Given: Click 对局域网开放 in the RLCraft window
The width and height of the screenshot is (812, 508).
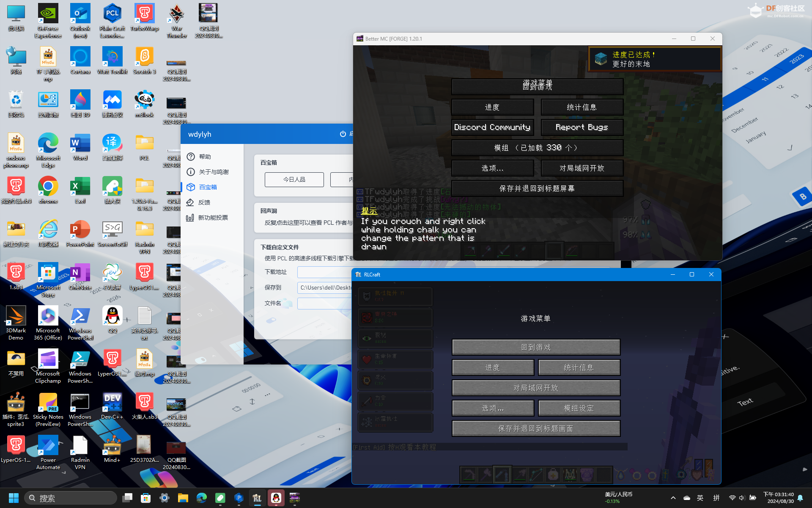Looking at the screenshot, I should [x=536, y=388].
